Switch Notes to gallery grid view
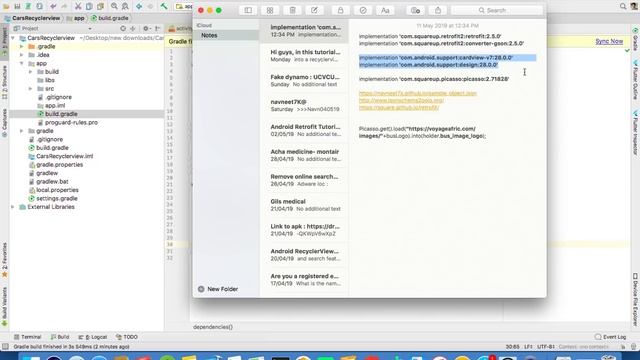640x360 pixels. click(270, 10)
